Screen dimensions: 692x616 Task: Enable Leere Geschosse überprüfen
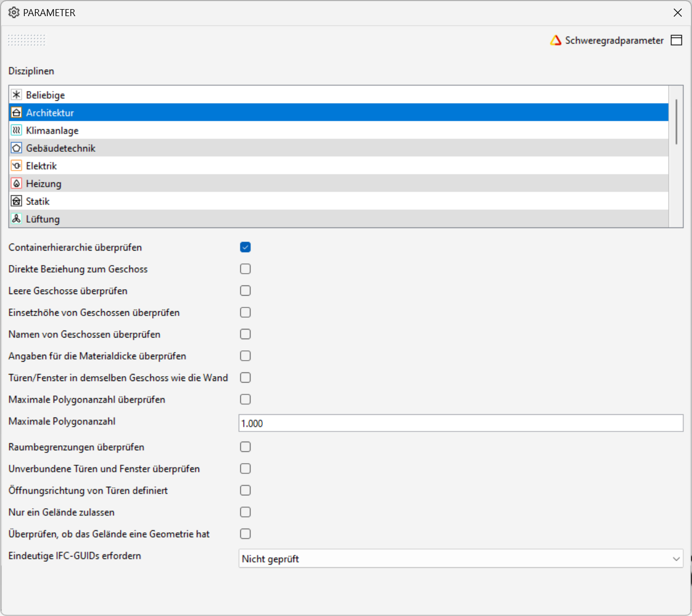coord(245,291)
